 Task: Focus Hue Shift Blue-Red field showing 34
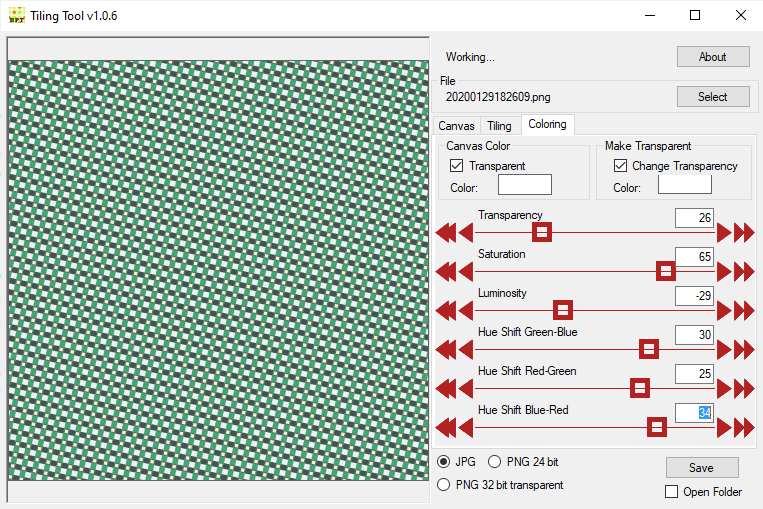694,413
